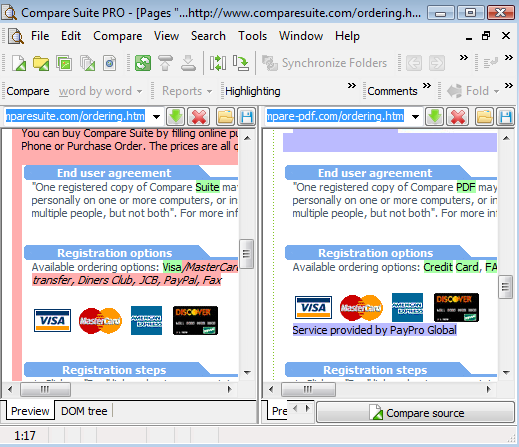This screenshot has width=519, height=447.
Task: Click the green refresh comparison icon
Action: click(143, 63)
